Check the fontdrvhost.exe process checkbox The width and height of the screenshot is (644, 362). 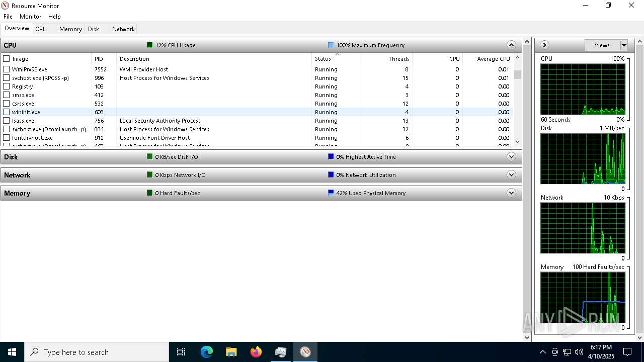tap(7, 138)
